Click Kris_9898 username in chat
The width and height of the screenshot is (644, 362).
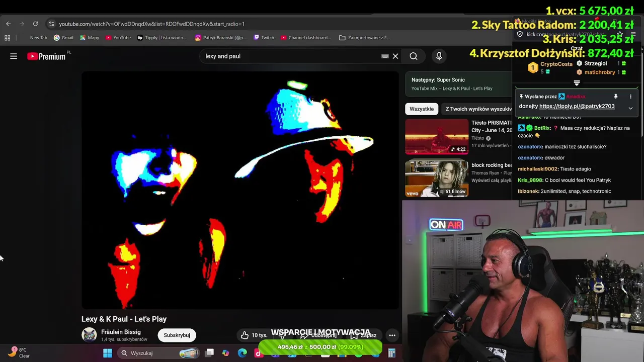click(530, 180)
